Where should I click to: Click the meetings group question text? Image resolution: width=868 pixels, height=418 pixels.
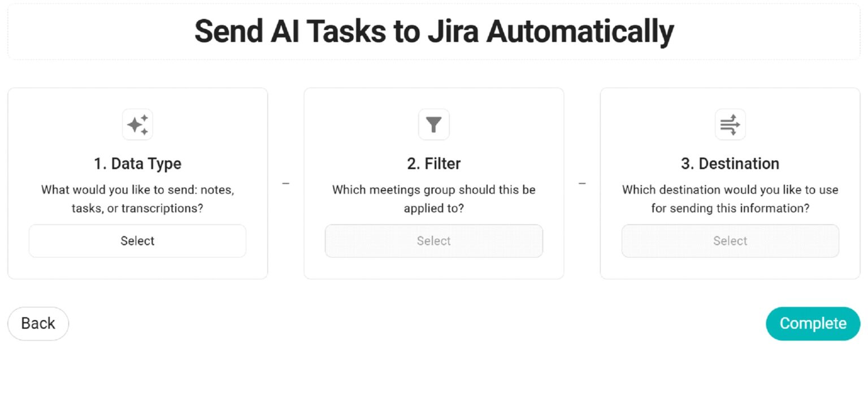433,199
